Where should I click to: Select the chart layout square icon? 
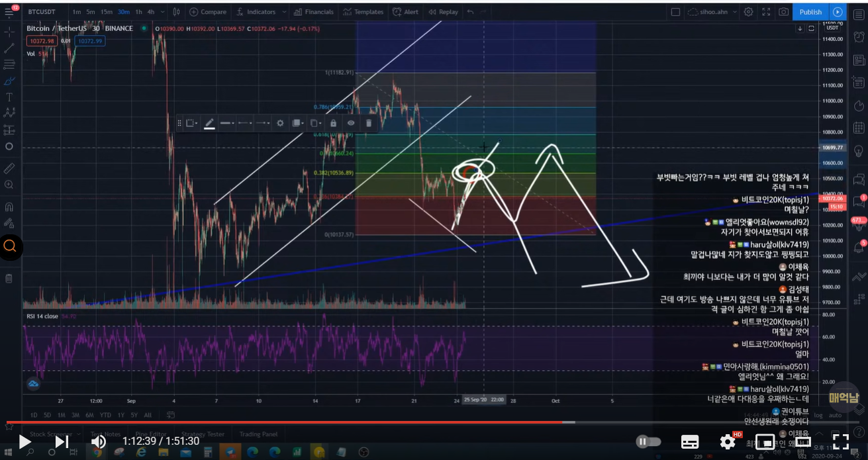pyautogui.click(x=675, y=12)
